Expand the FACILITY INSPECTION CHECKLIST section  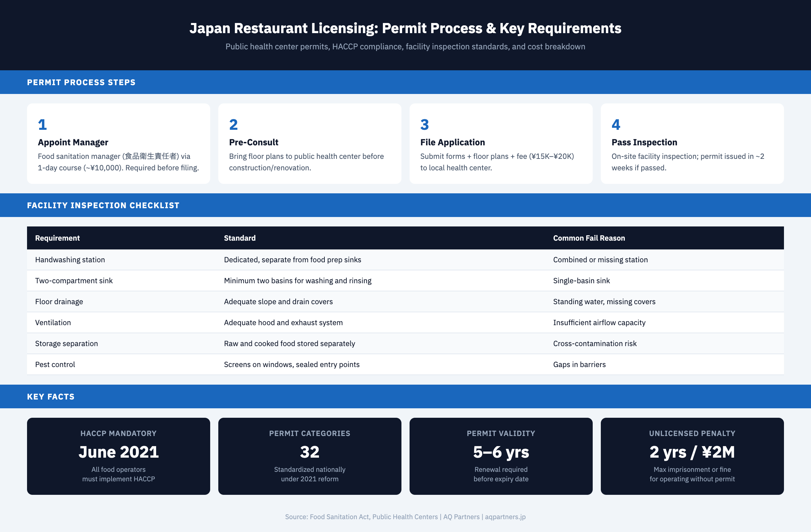pyautogui.click(x=103, y=205)
